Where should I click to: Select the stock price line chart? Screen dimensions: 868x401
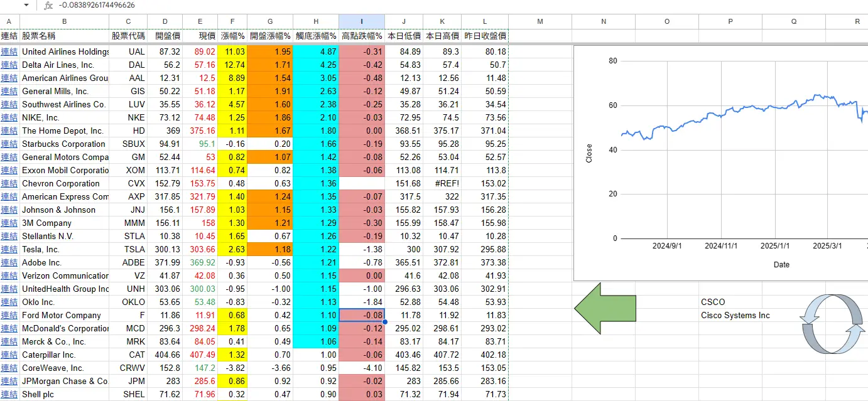(x=720, y=163)
